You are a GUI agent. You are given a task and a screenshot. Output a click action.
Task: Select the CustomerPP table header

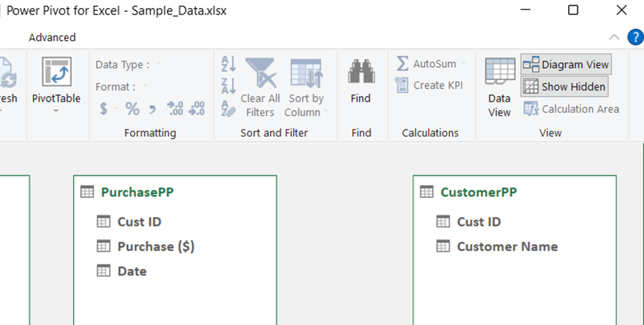click(x=478, y=192)
